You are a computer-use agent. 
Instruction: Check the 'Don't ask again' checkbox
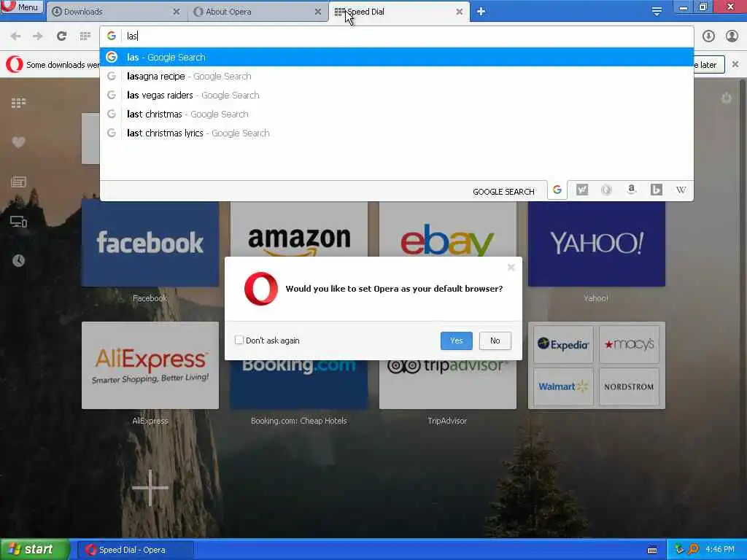[239, 340]
